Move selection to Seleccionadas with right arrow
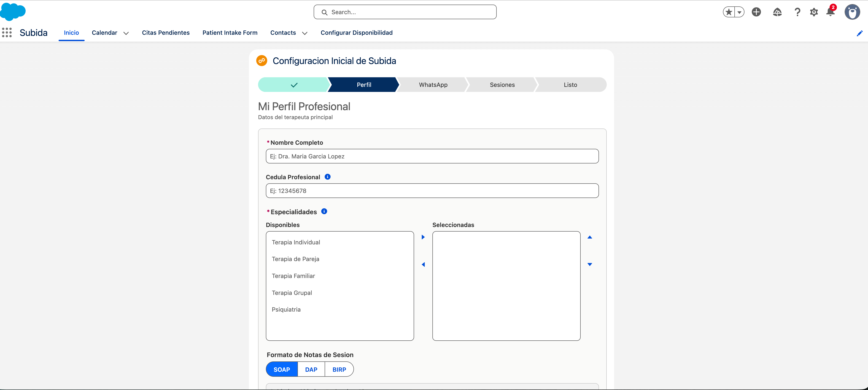Image resolution: width=868 pixels, height=390 pixels. 423,237
